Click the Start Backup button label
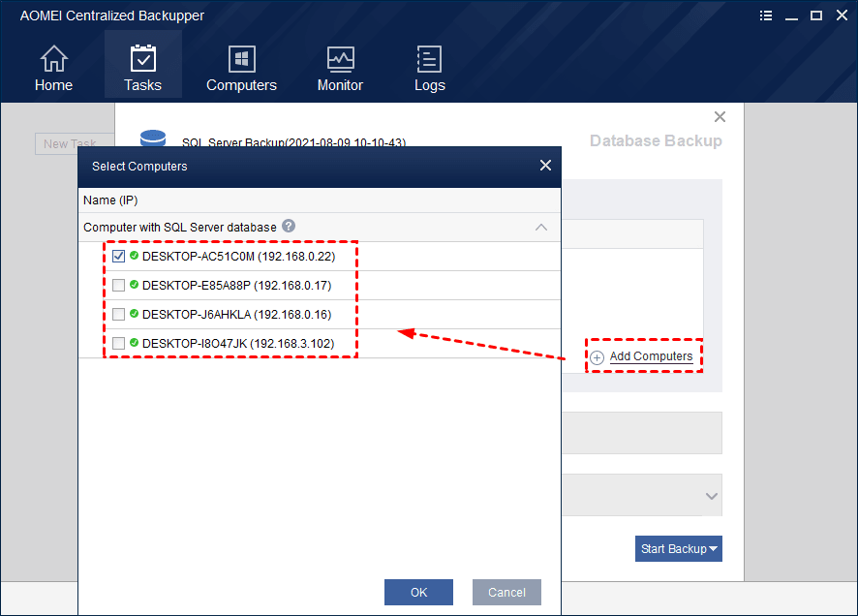 674,549
